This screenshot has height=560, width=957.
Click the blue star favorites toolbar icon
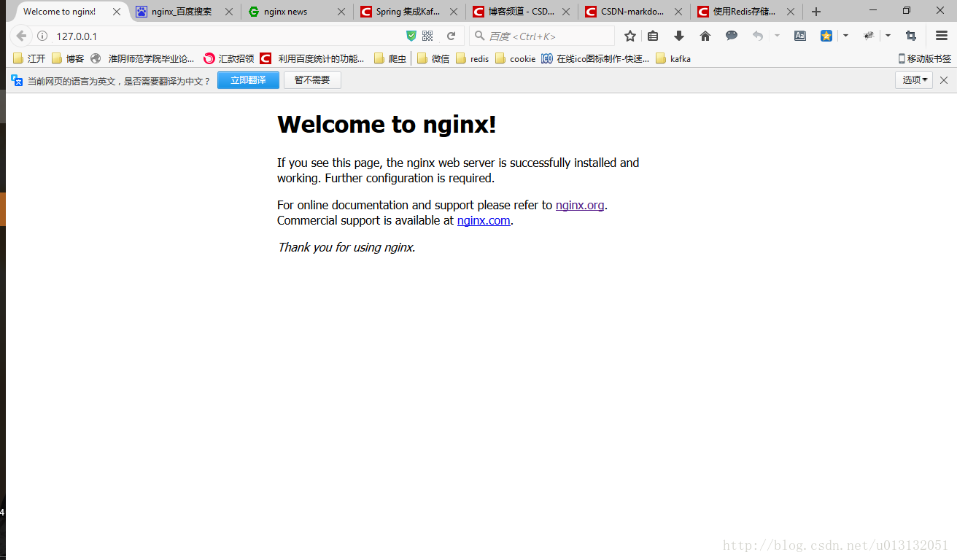coord(826,36)
